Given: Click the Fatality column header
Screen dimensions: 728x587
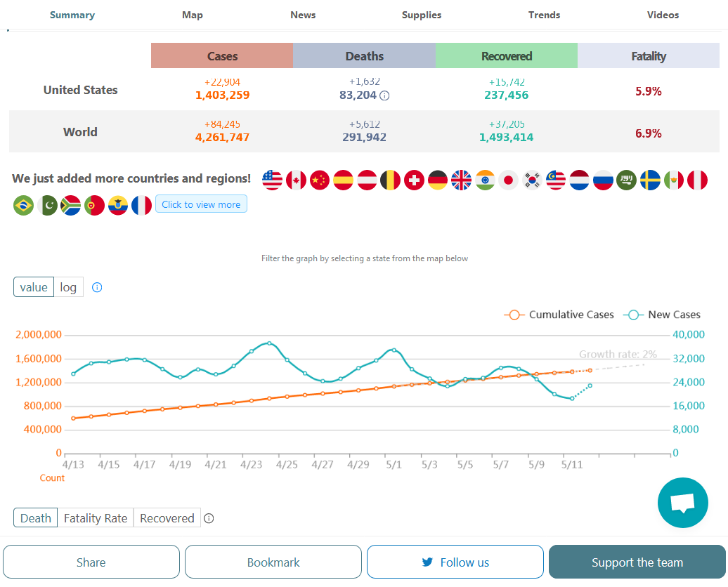Looking at the screenshot, I should tap(649, 55).
